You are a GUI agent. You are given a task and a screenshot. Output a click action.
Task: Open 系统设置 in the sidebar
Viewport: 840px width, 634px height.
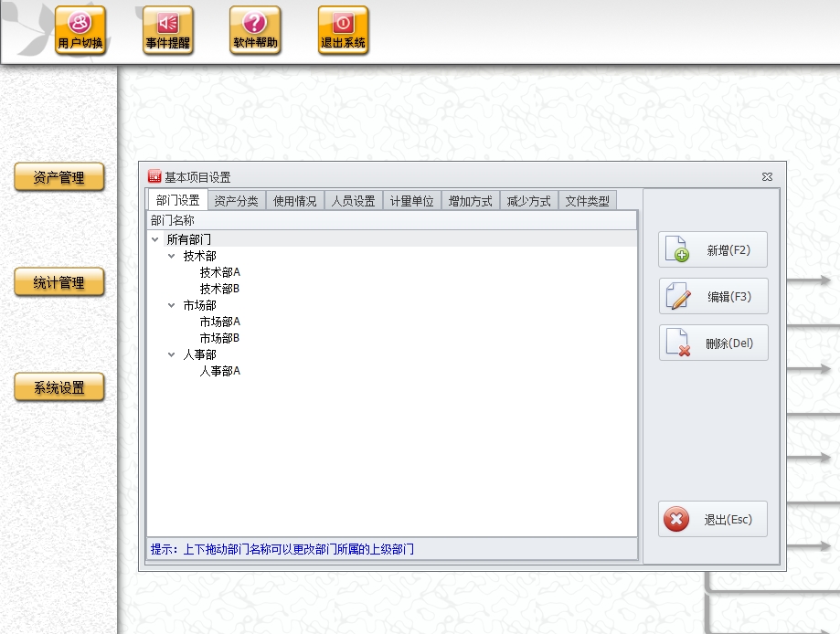[59, 388]
